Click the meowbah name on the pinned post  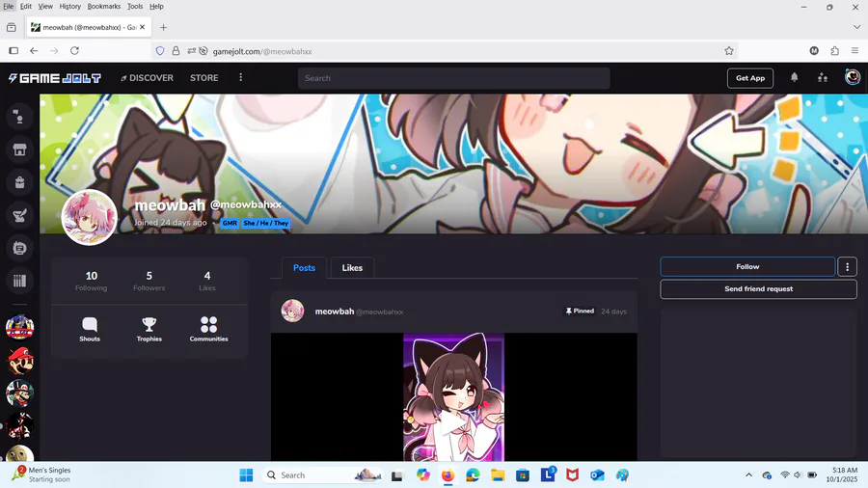(x=335, y=312)
